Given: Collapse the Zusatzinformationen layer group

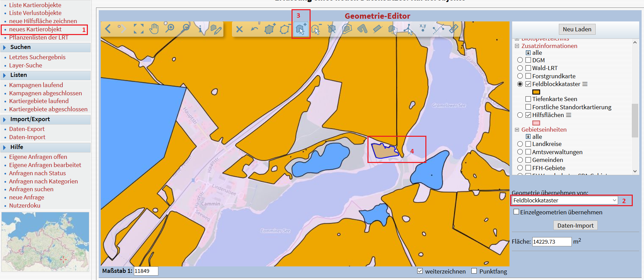Looking at the screenshot, I should pyautogui.click(x=517, y=46).
